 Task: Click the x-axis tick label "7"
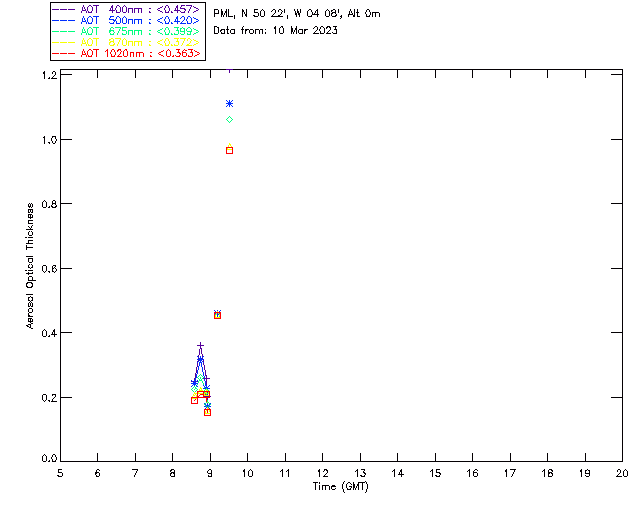pos(135,473)
